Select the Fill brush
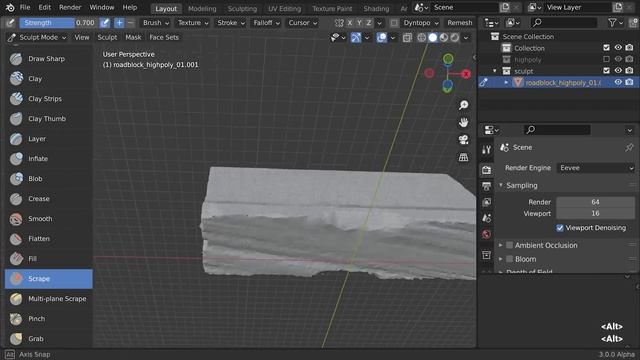Viewport: 640px width, 360px height. [x=49, y=259]
